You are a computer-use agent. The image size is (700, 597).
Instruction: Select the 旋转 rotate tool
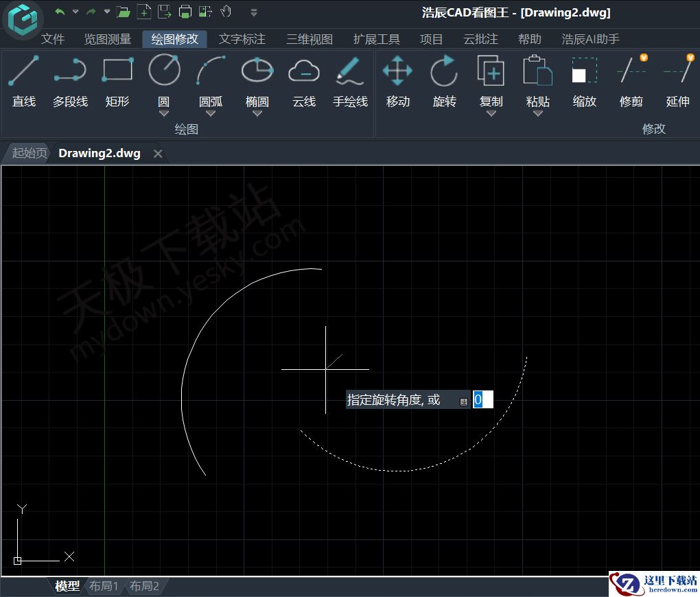[x=444, y=81]
